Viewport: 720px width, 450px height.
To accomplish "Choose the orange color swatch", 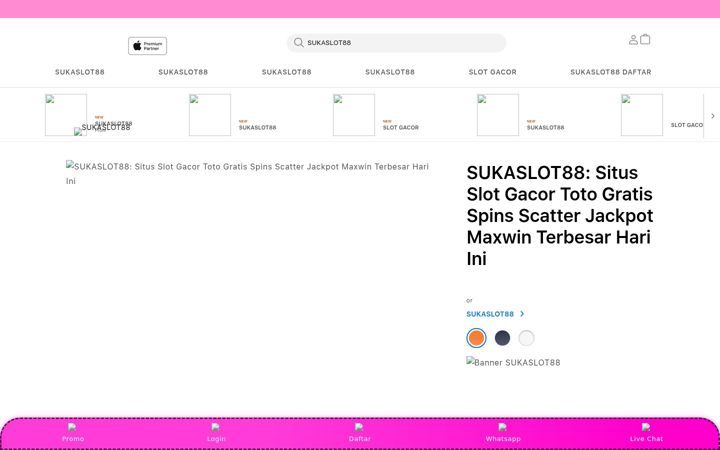I will pyautogui.click(x=476, y=338).
